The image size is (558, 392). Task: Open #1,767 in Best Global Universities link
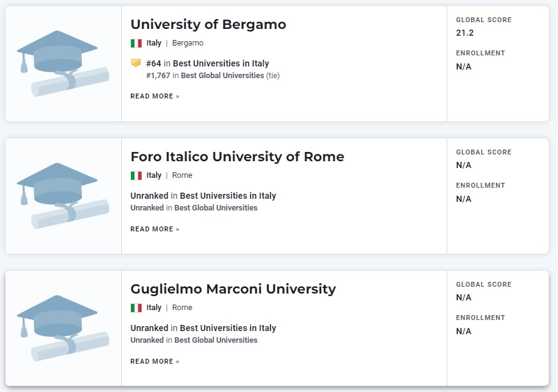pyautogui.click(x=213, y=76)
